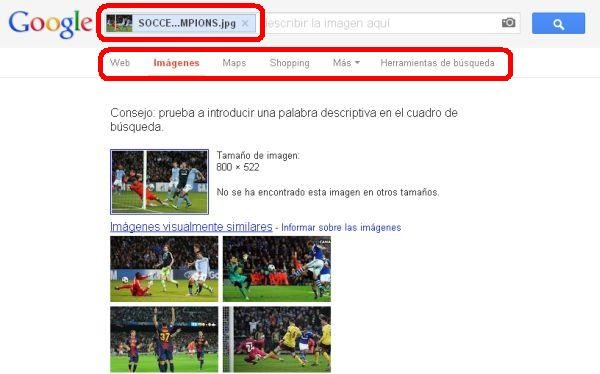Switch to the Web tab
600x374 pixels.
(120, 63)
